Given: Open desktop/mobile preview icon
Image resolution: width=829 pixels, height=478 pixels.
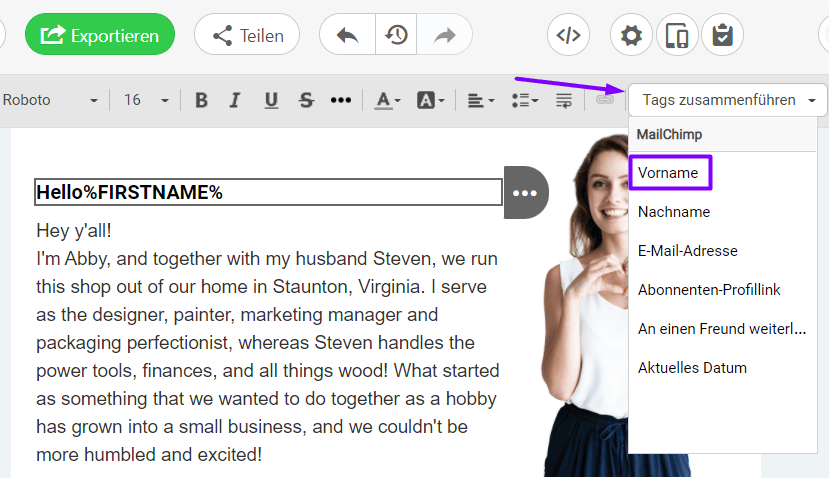Looking at the screenshot, I should click(677, 35).
